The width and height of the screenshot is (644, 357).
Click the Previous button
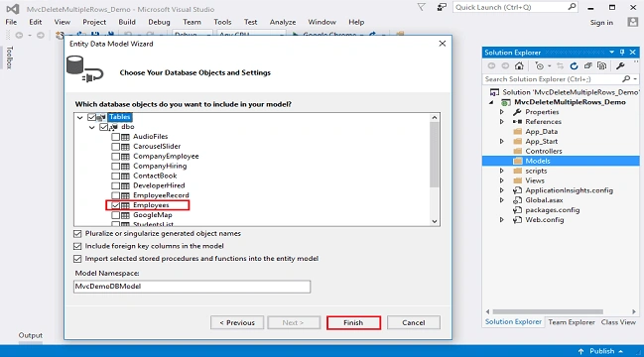coord(237,322)
